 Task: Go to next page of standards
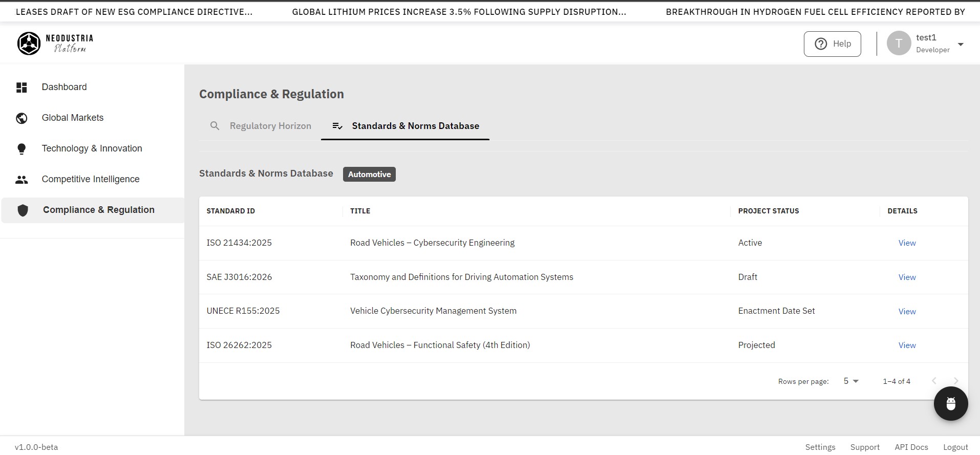[955, 381]
